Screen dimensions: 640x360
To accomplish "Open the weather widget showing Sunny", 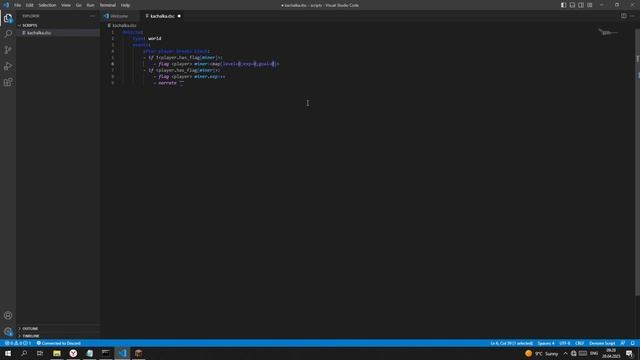I will coord(542,353).
